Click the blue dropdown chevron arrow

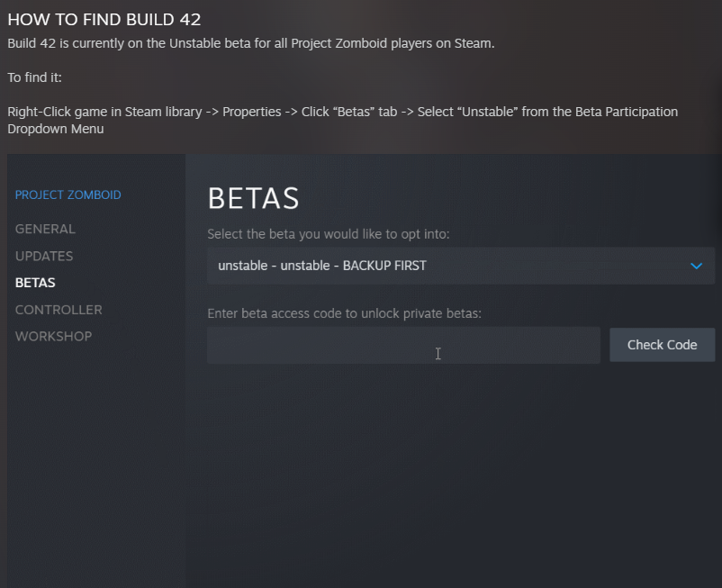coord(695,266)
